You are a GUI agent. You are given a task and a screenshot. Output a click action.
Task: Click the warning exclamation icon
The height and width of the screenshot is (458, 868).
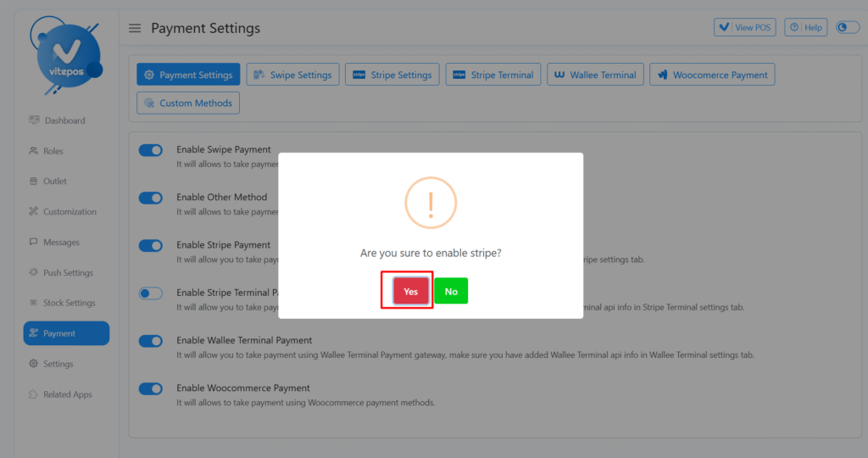pyautogui.click(x=431, y=203)
